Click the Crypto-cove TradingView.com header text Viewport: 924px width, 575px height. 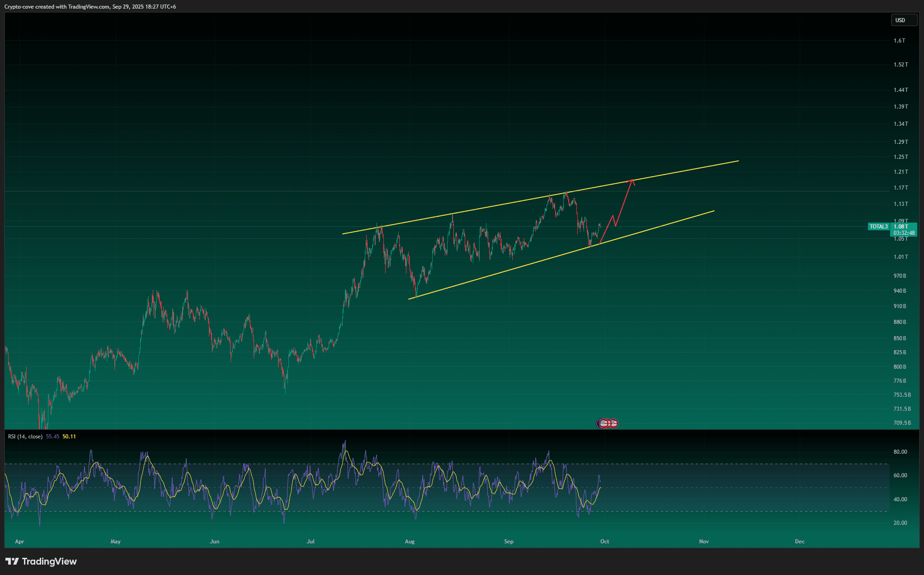point(90,7)
